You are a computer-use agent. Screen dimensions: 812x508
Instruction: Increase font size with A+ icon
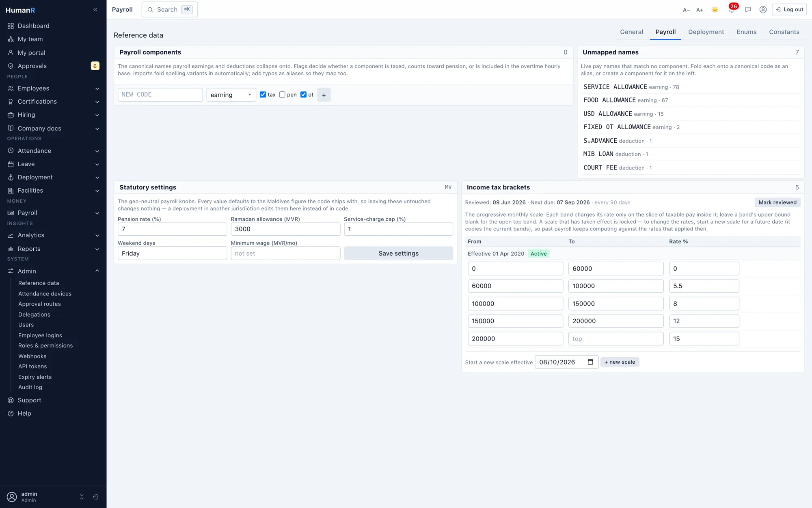click(x=700, y=10)
